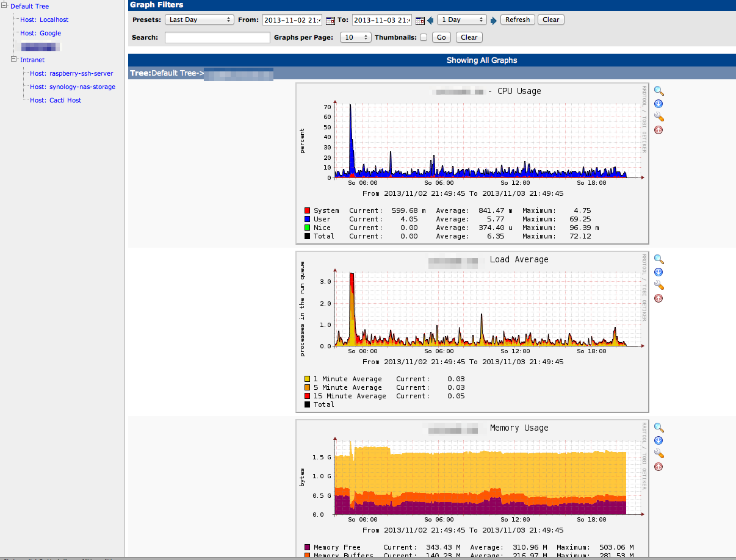Image resolution: width=736 pixels, height=560 pixels.
Task: Collapse the Intranet tree node
Action: (13, 59)
